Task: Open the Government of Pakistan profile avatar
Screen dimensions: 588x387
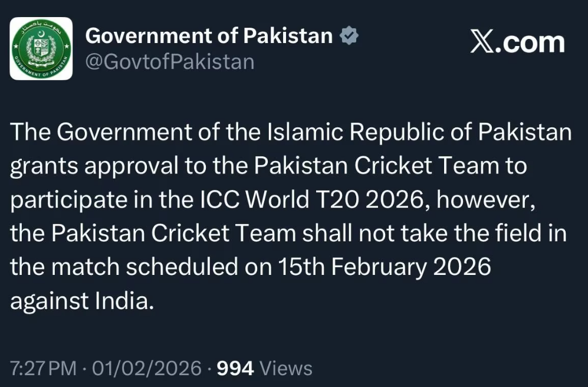Action: coord(41,48)
